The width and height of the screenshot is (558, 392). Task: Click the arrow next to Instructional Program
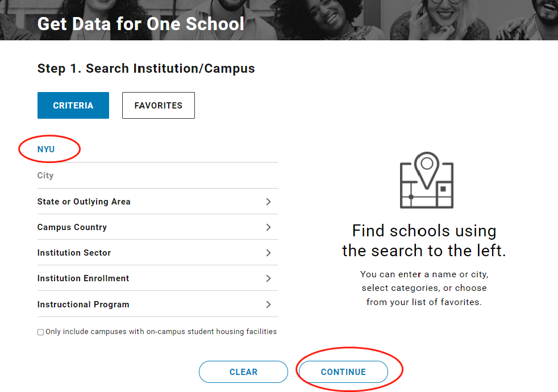click(x=268, y=305)
